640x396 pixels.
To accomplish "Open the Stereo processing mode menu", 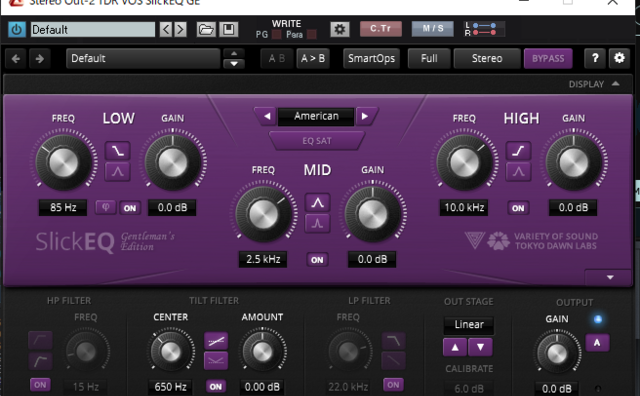I will tap(487, 59).
